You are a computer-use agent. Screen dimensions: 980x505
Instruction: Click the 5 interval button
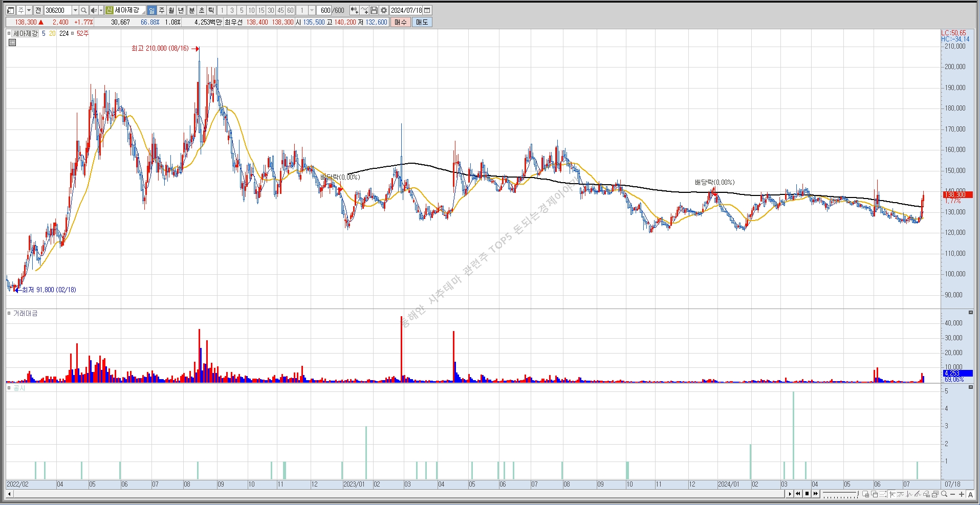point(242,10)
